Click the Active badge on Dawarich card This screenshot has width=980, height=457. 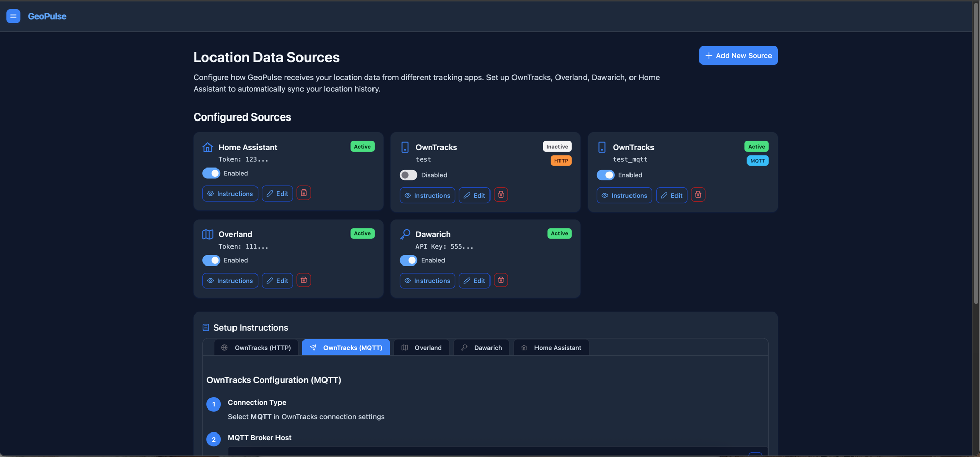pyautogui.click(x=559, y=233)
